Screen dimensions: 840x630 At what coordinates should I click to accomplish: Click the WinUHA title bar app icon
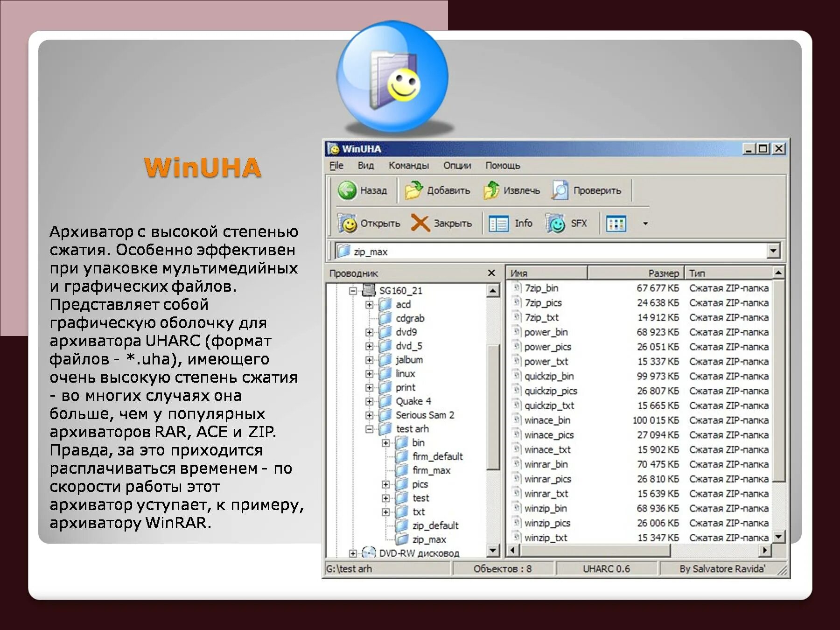coord(333,149)
